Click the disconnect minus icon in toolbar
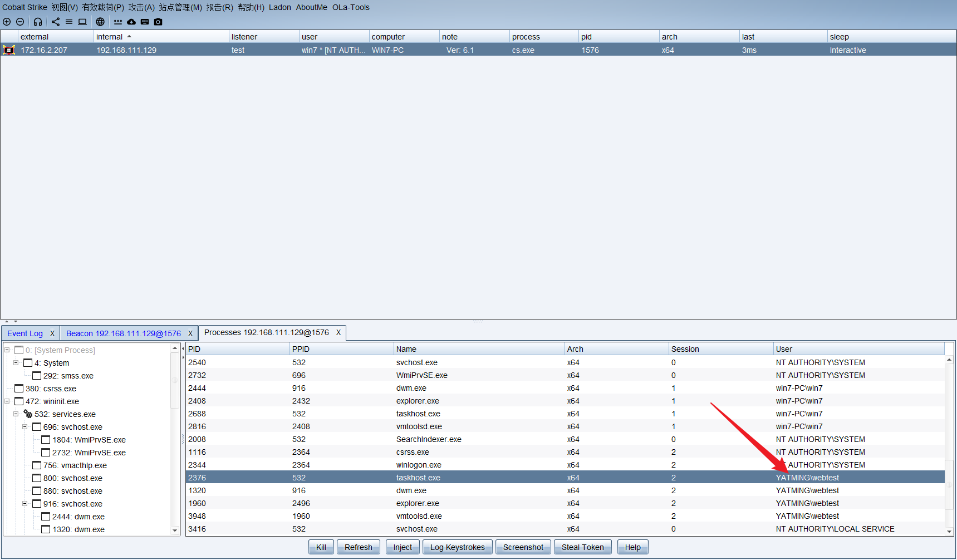This screenshot has width=957, height=560. (x=20, y=22)
